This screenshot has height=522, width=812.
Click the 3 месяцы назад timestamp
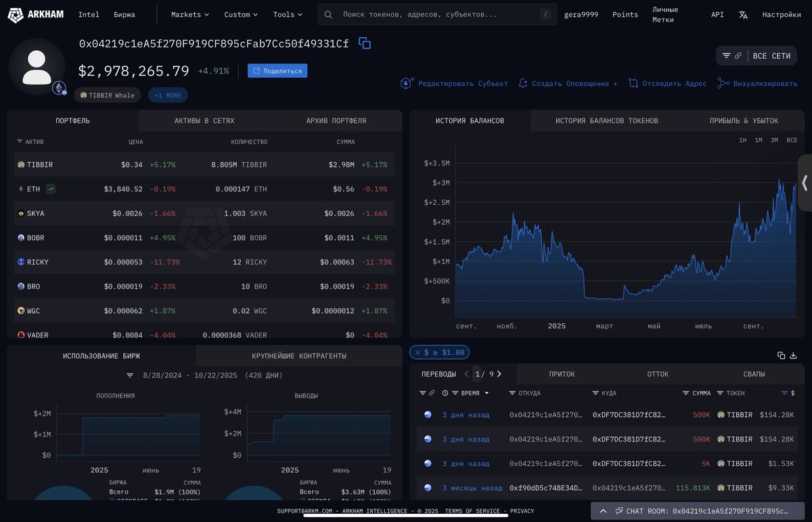click(472, 488)
